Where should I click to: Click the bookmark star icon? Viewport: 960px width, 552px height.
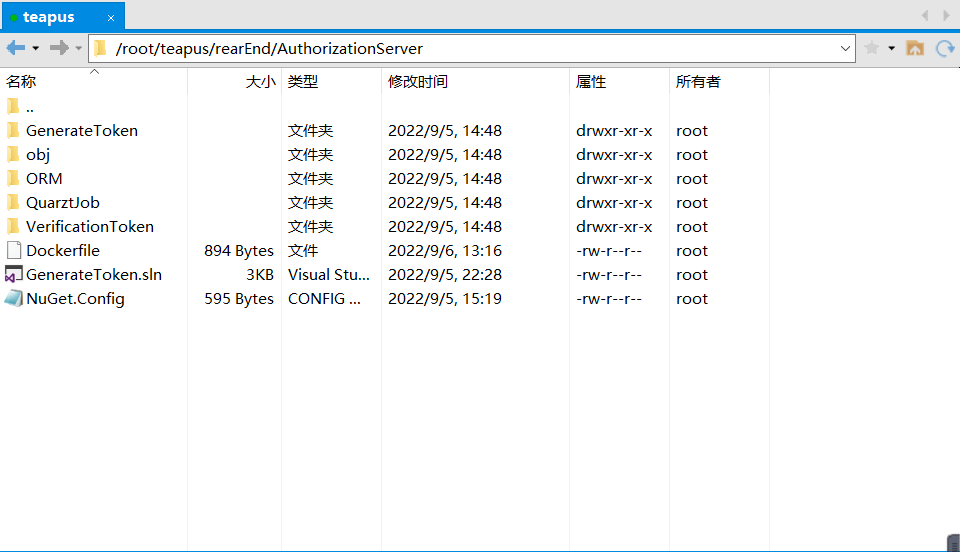pos(871,48)
